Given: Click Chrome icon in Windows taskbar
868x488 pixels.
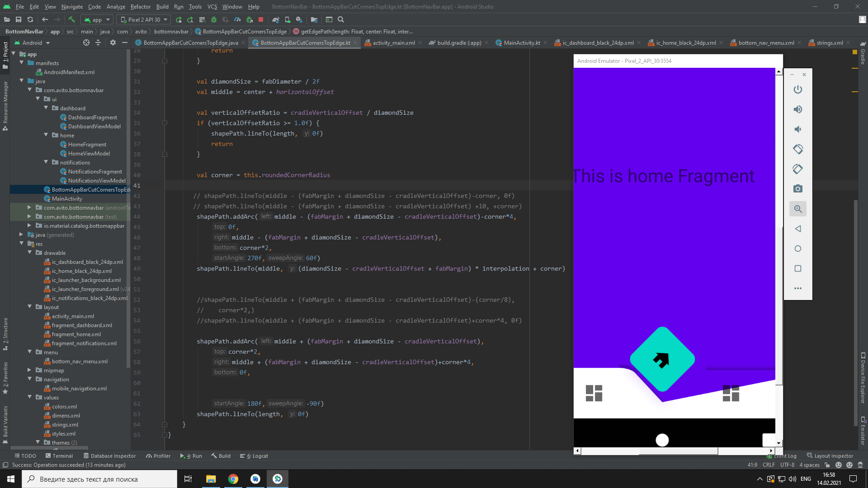Looking at the screenshot, I should click(x=233, y=479).
